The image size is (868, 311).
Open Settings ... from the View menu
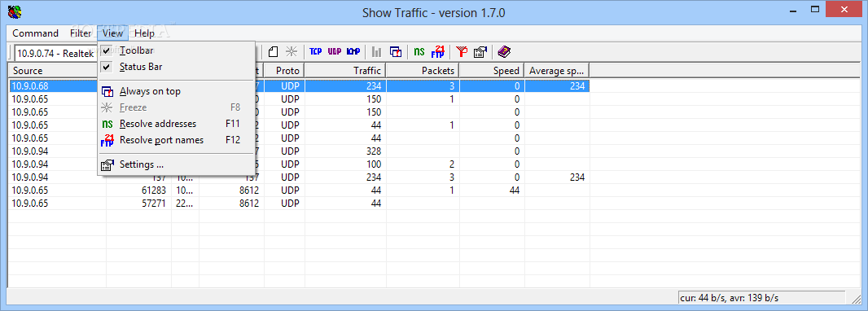click(176, 164)
